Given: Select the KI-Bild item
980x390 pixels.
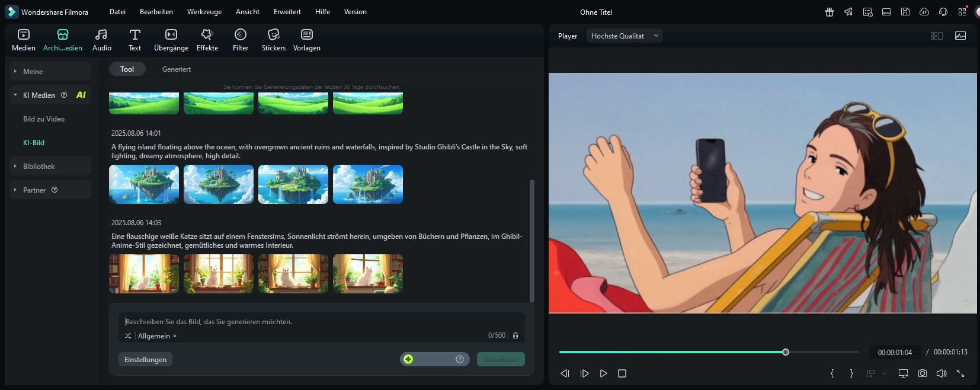Looking at the screenshot, I should tap(34, 143).
